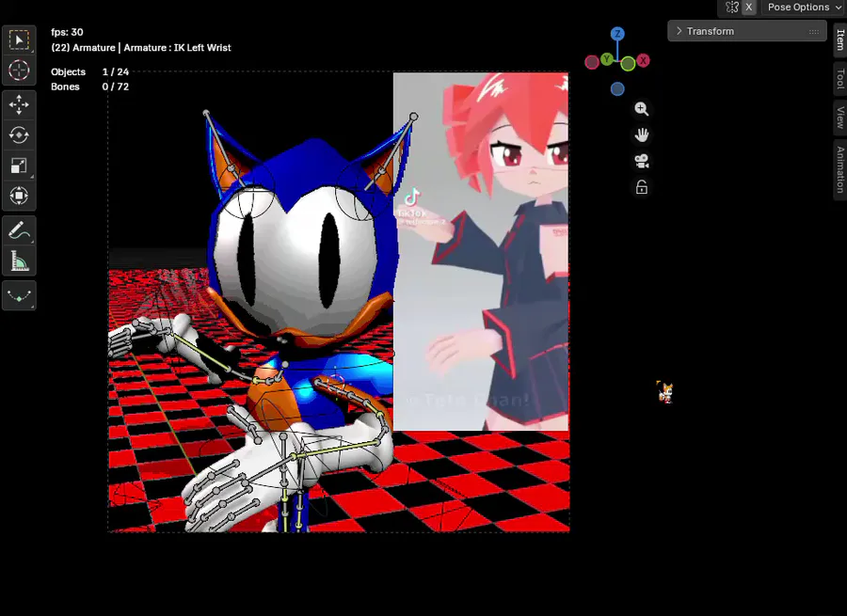Image resolution: width=847 pixels, height=616 pixels.
Task: Switch to the Item sidebar tab
Action: 840,39
